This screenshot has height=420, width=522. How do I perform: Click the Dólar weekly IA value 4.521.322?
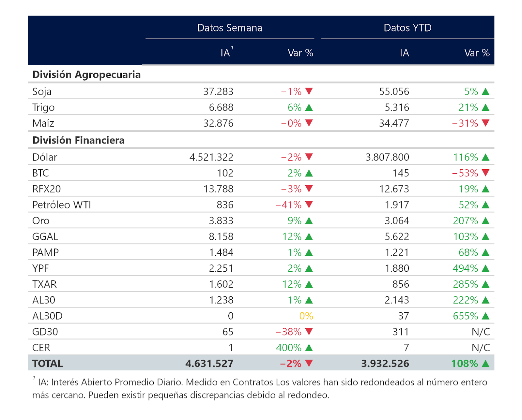click(211, 157)
